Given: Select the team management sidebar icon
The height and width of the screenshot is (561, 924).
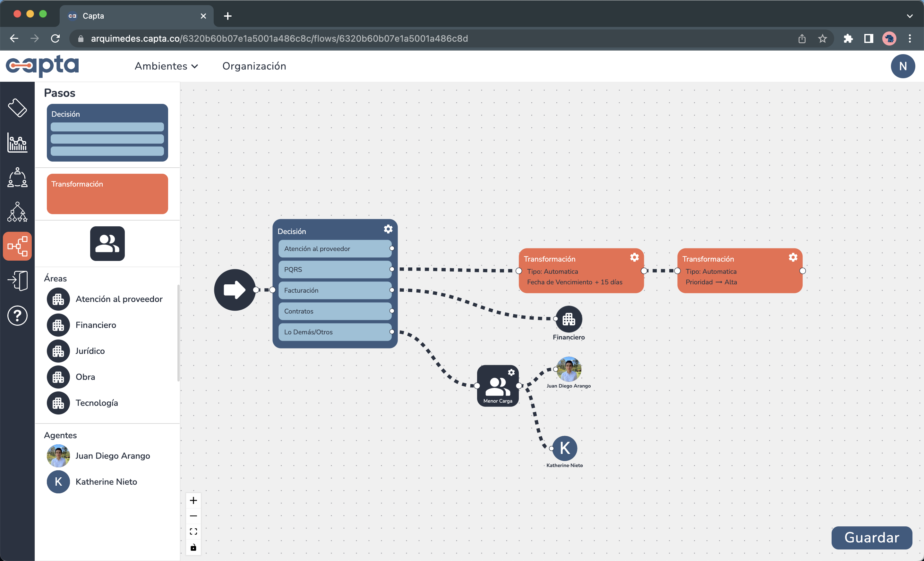Looking at the screenshot, I should [x=17, y=178].
